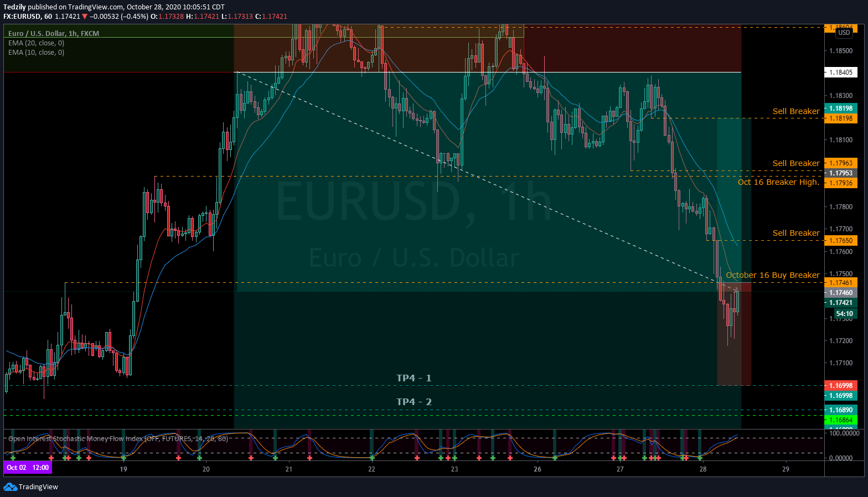
Task: Click the 1.18500 price axis tick
Action: 840,51
